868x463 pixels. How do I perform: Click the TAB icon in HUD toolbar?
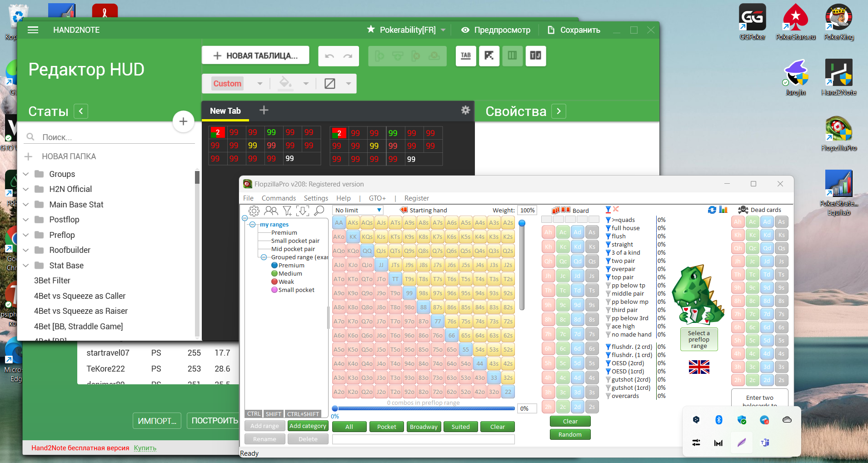(466, 56)
